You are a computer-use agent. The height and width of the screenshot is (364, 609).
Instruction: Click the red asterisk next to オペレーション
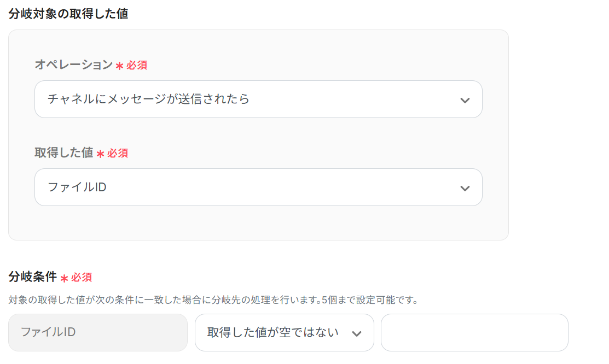pyautogui.click(x=119, y=66)
